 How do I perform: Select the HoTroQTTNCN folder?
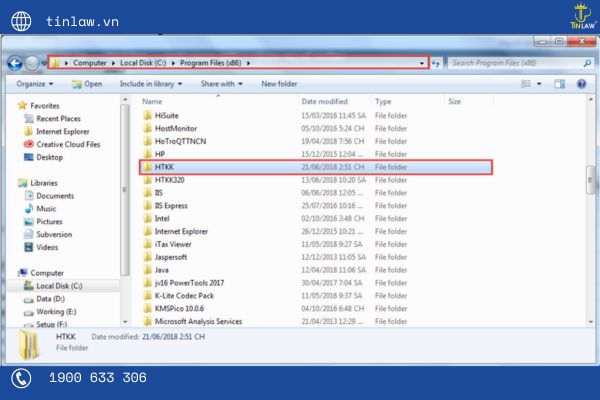pos(180,141)
